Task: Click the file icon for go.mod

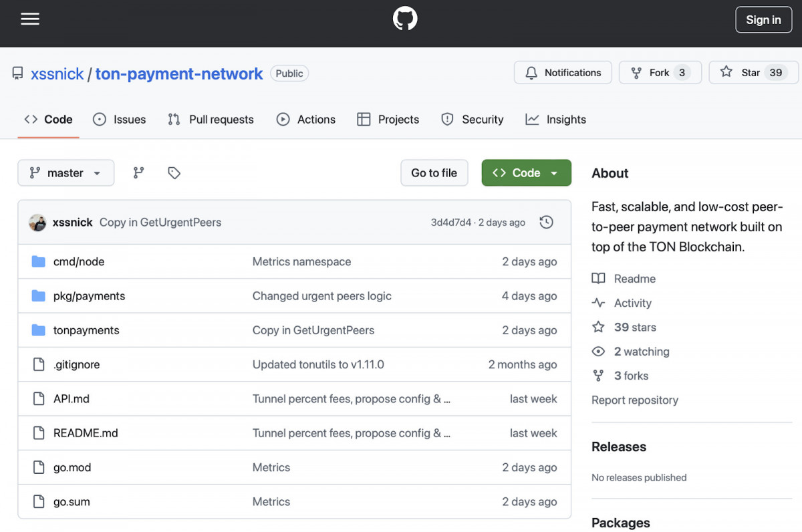Action: point(39,467)
